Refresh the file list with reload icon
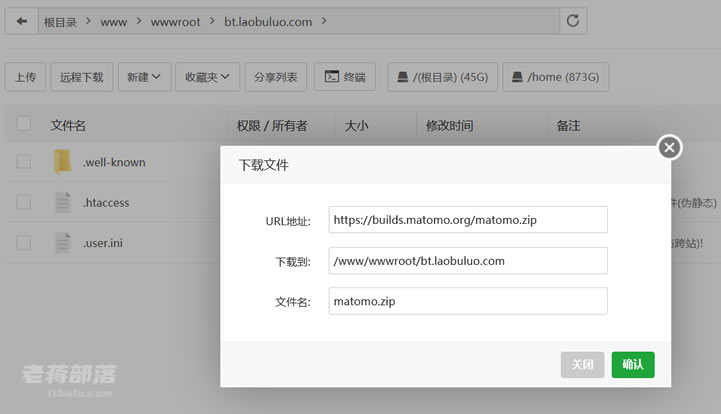 [572, 21]
